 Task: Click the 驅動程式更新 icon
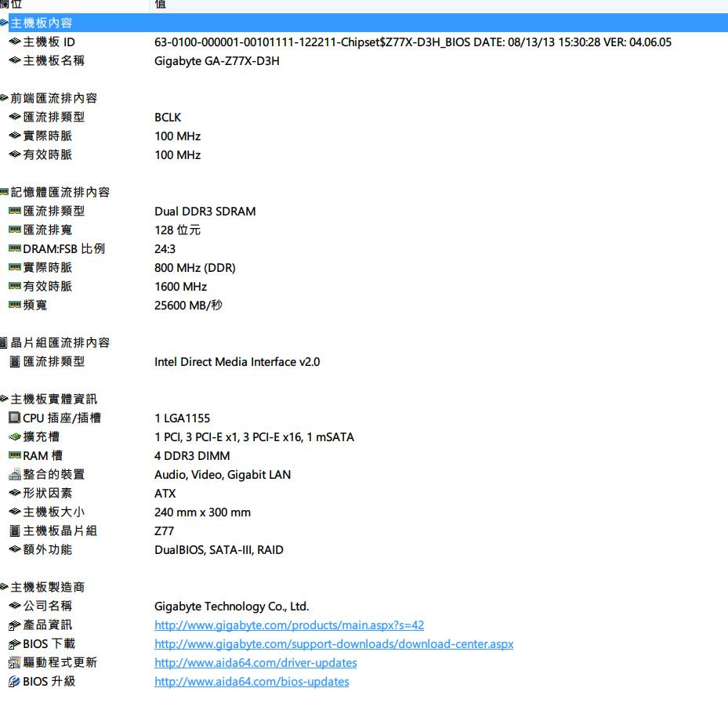tap(15, 662)
